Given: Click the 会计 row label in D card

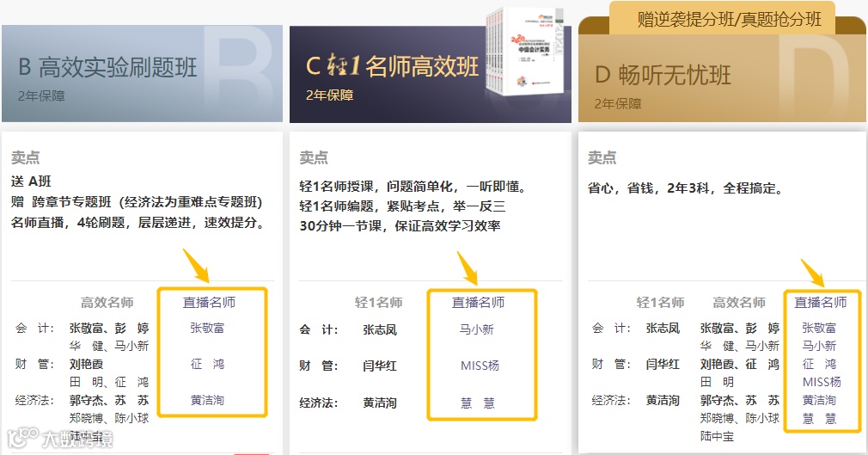Looking at the screenshot, I should pyautogui.click(x=611, y=328).
